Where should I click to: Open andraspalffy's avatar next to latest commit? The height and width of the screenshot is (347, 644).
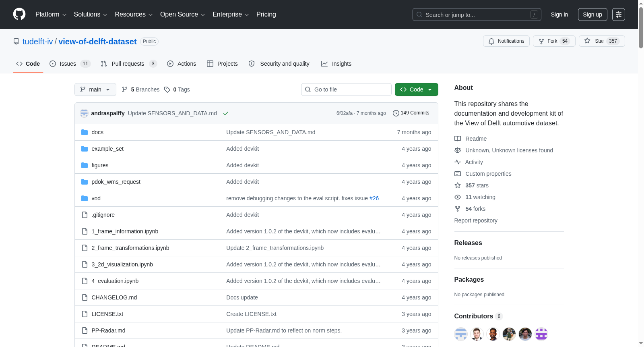(x=84, y=113)
